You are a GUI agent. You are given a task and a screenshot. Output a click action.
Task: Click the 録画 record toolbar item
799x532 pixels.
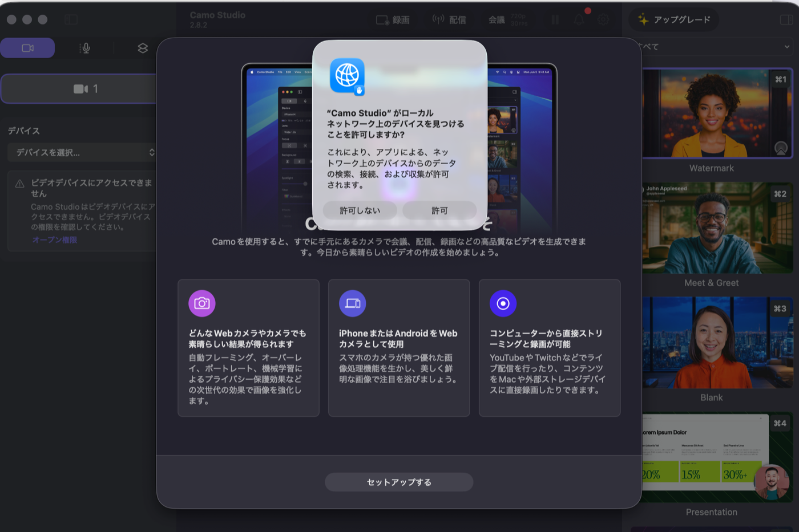pyautogui.click(x=393, y=20)
